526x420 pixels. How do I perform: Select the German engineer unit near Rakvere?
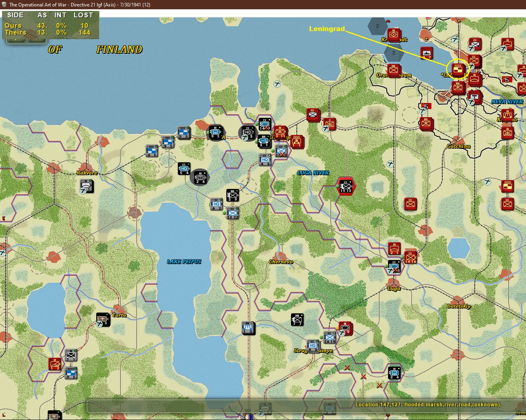[x=87, y=186]
